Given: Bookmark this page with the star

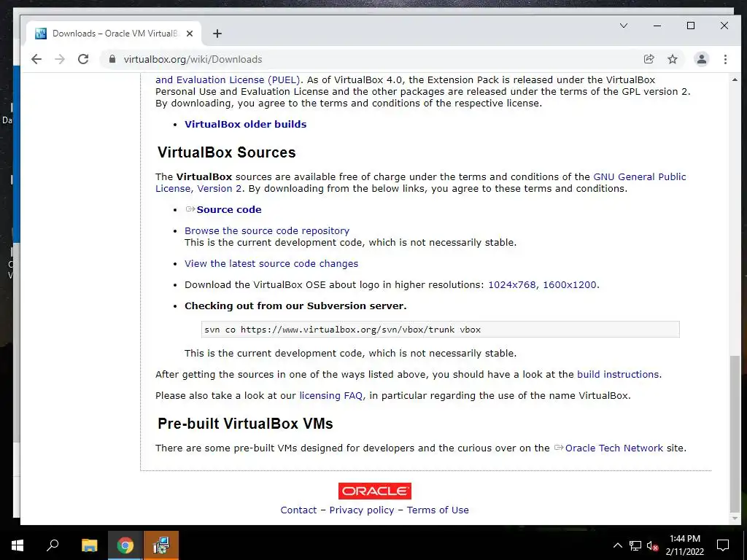Looking at the screenshot, I should (672, 59).
